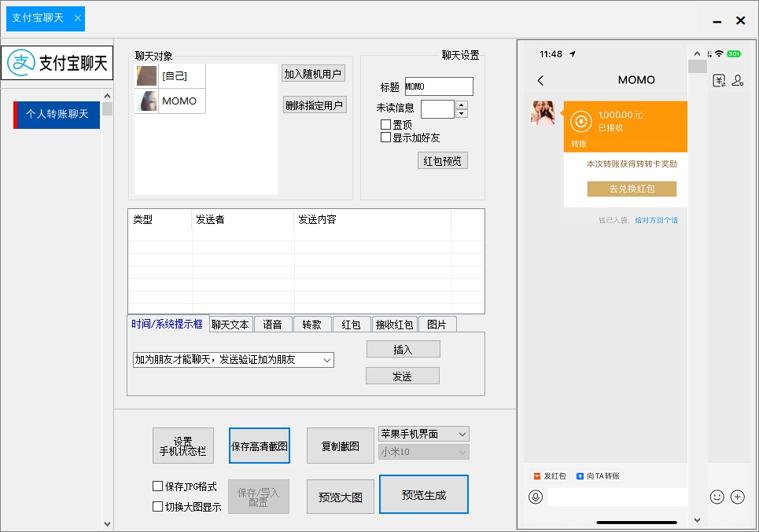Tap the 发红包 red packet shortcut
Viewport: 759px width, 532px height.
coord(550,475)
